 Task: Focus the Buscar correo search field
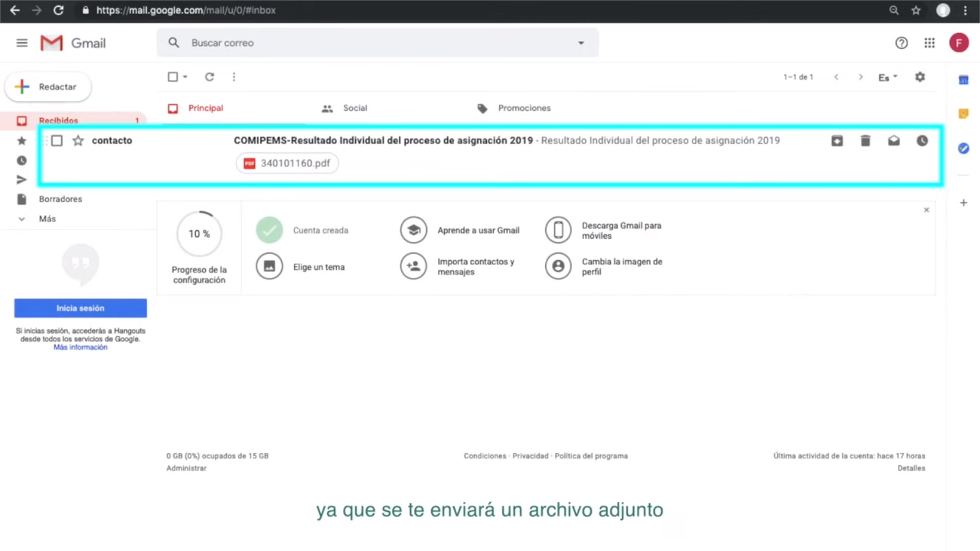[x=378, y=43]
